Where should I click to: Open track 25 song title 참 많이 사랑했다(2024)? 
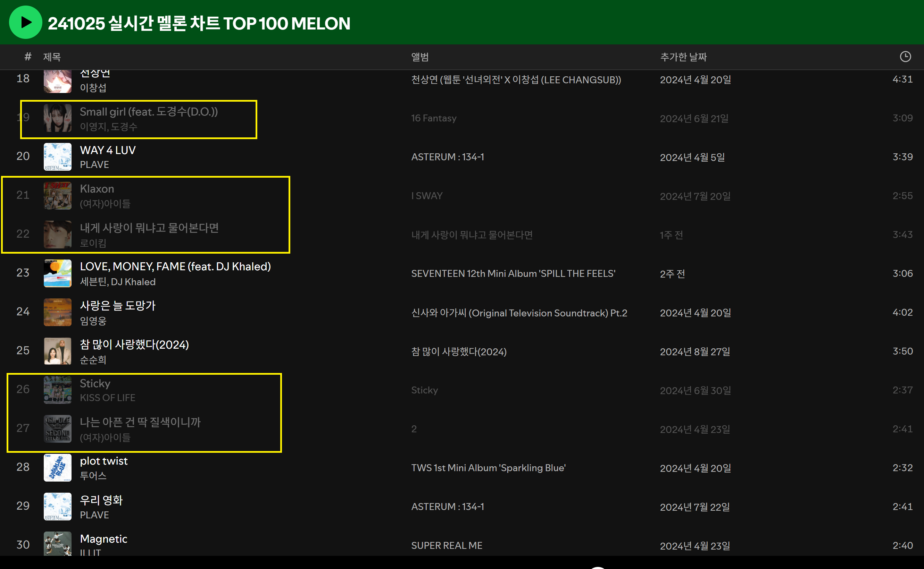tap(134, 344)
